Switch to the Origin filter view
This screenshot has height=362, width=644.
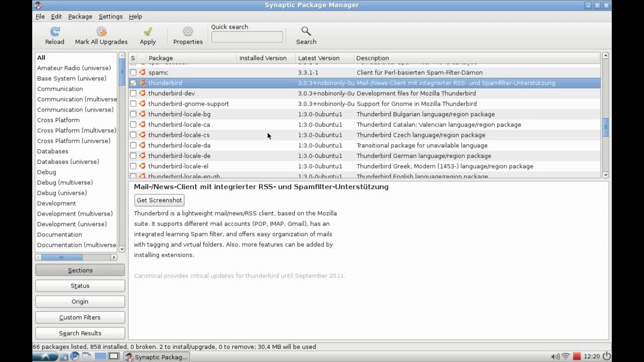pyautogui.click(x=80, y=302)
